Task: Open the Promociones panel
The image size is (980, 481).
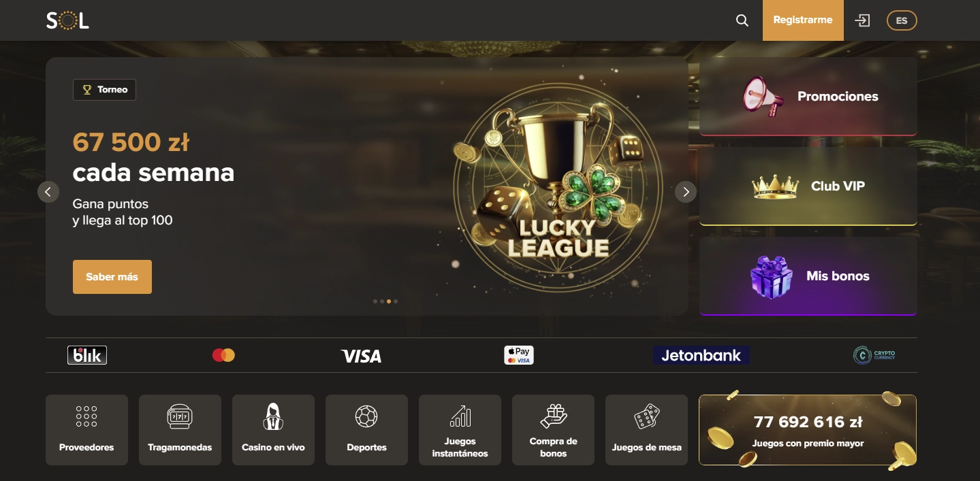Action: tap(808, 97)
